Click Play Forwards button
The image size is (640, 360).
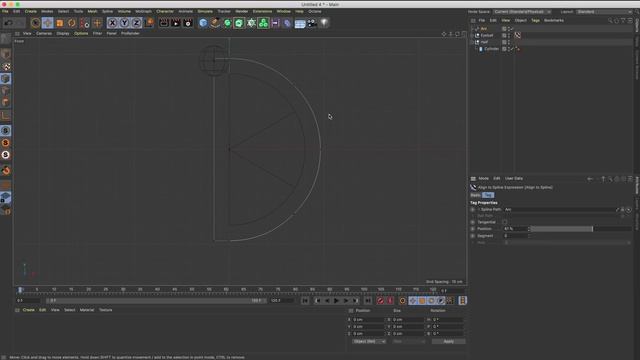(336, 301)
